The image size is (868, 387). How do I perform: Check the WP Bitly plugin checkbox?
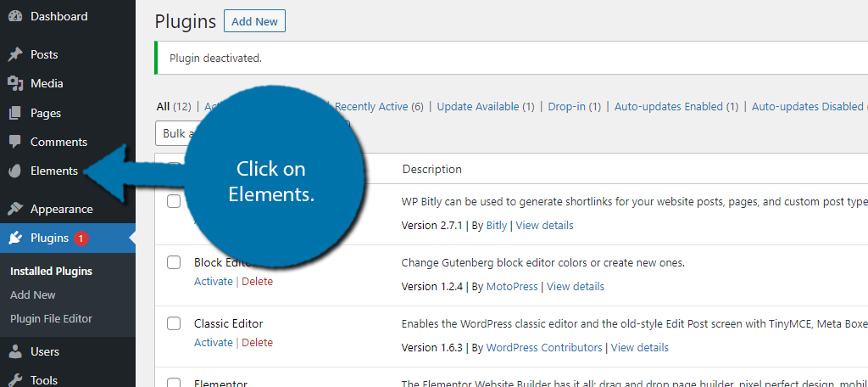[174, 201]
